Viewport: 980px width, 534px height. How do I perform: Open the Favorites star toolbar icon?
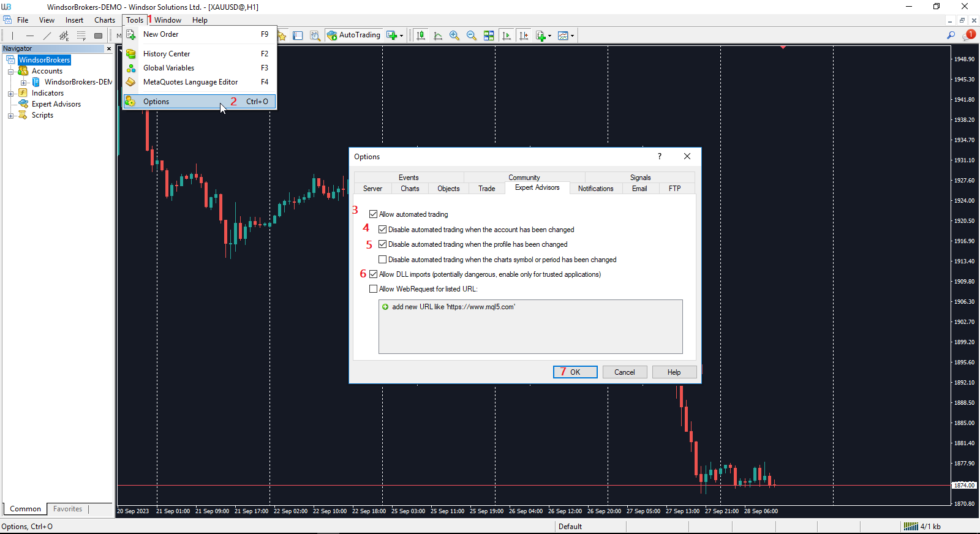pyautogui.click(x=282, y=36)
